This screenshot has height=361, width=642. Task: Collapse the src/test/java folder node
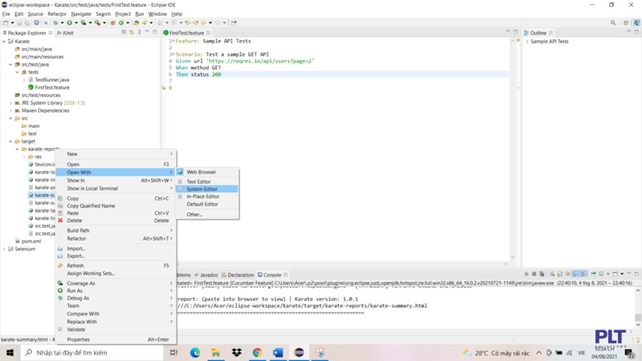click(x=11, y=64)
